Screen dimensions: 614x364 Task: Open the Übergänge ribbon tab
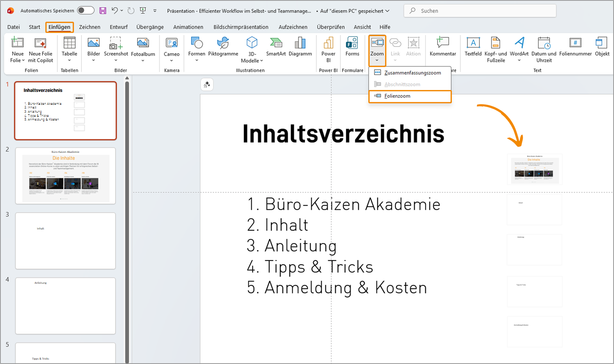pos(150,27)
